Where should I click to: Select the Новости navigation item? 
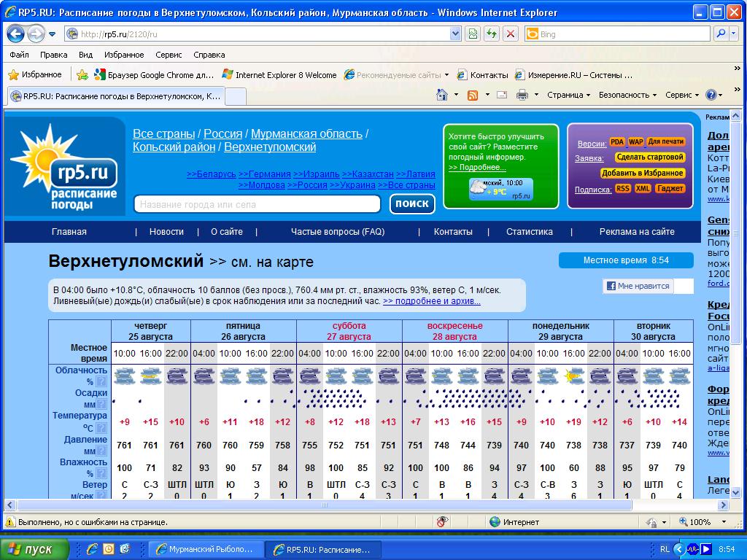pos(166,232)
